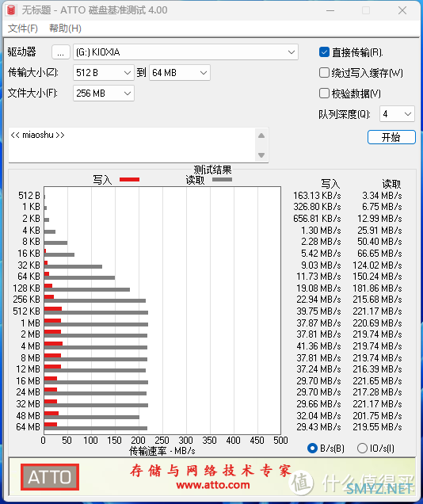Click the browse drive '...' button

[61, 52]
